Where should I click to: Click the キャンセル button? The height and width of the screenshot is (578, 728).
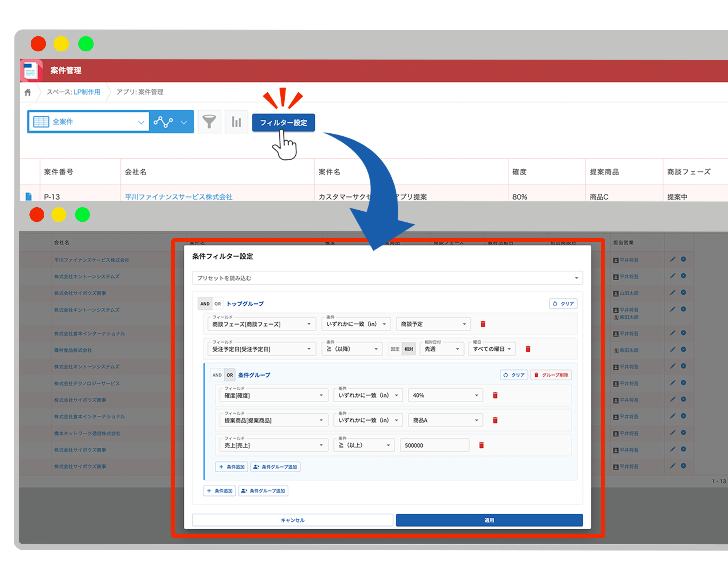[x=292, y=520]
